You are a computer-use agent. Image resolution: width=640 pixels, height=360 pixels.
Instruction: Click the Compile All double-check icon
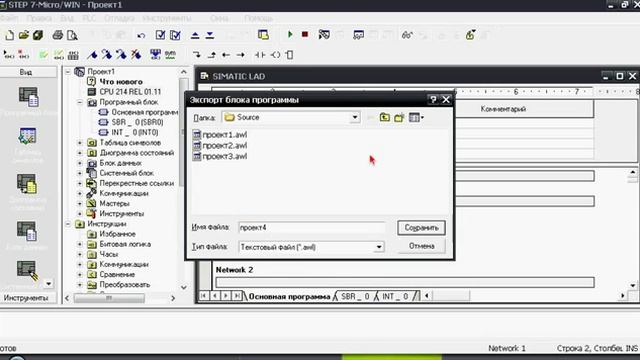(x=175, y=35)
